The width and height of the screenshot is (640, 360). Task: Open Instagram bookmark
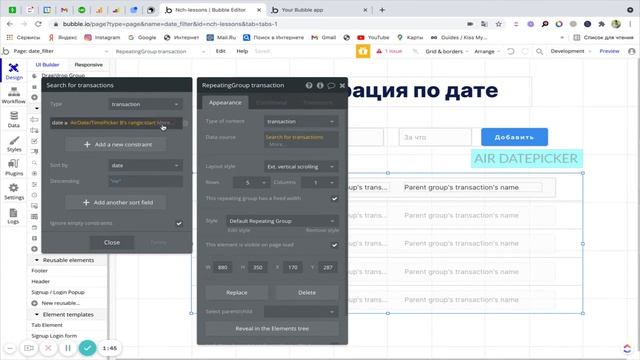click(x=102, y=38)
